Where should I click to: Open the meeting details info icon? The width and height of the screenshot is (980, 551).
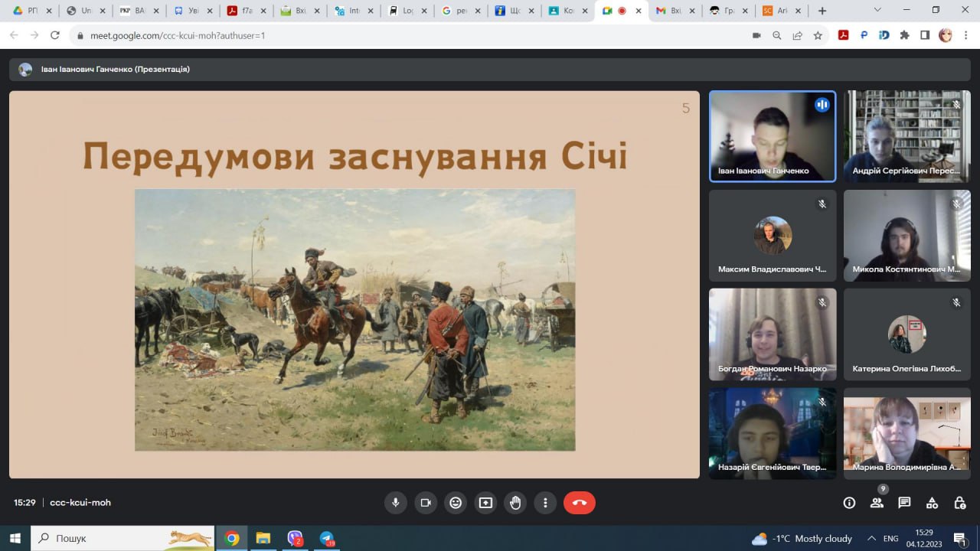point(849,503)
